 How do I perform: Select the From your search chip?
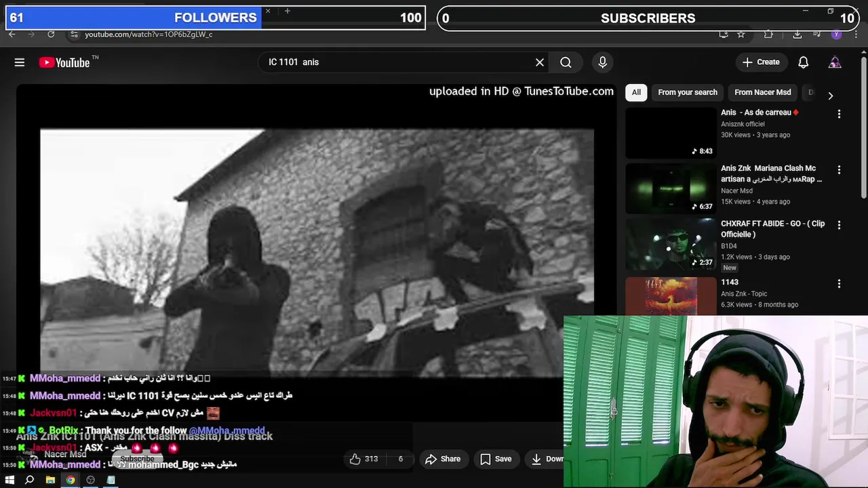coord(688,92)
